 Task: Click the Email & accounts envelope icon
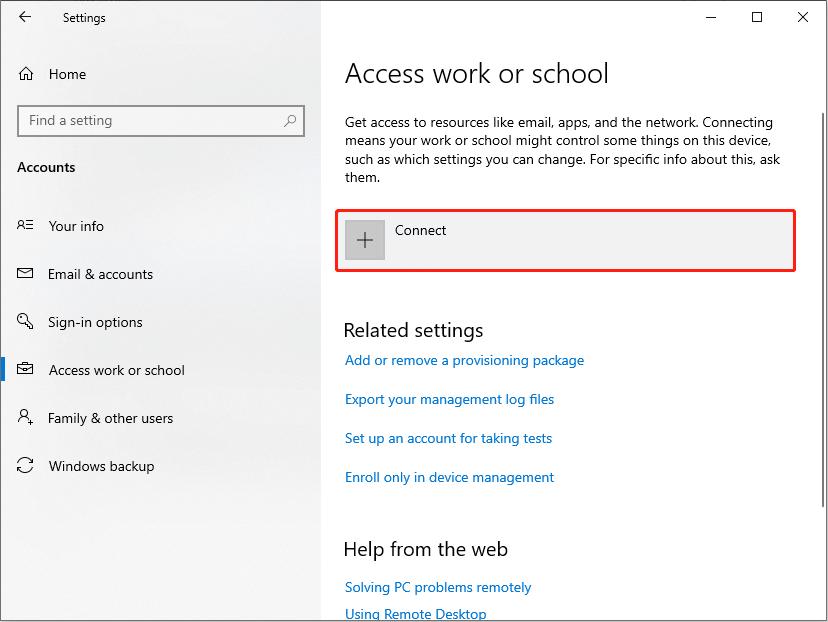click(26, 274)
